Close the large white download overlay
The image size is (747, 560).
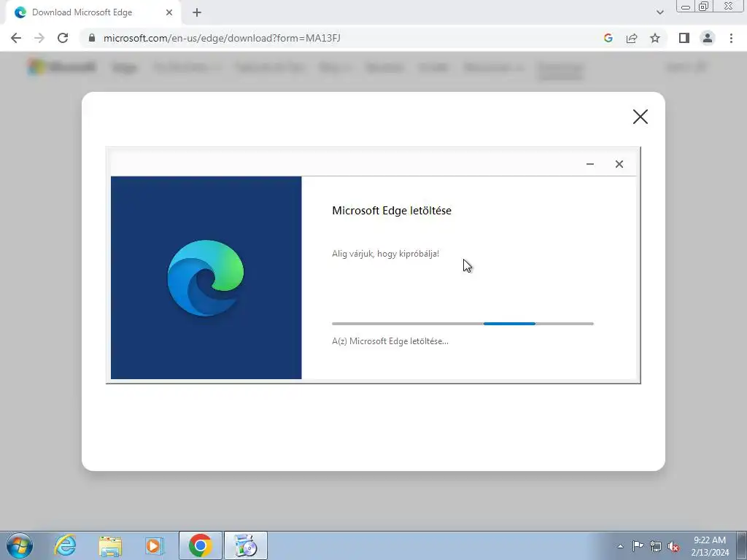click(640, 117)
